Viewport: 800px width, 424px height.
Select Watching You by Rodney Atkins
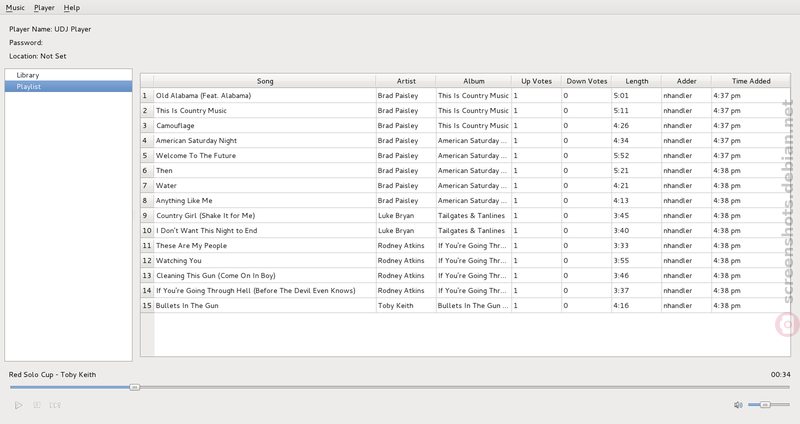click(x=465, y=261)
